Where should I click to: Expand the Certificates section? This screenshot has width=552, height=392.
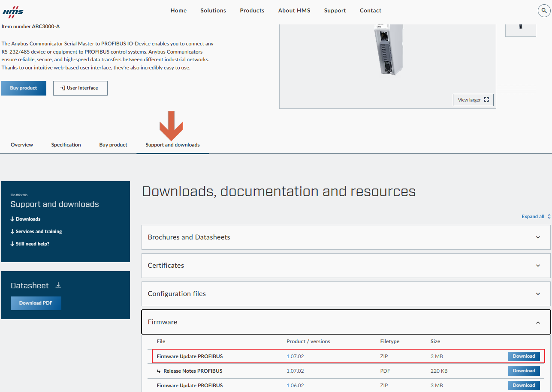[x=346, y=266]
